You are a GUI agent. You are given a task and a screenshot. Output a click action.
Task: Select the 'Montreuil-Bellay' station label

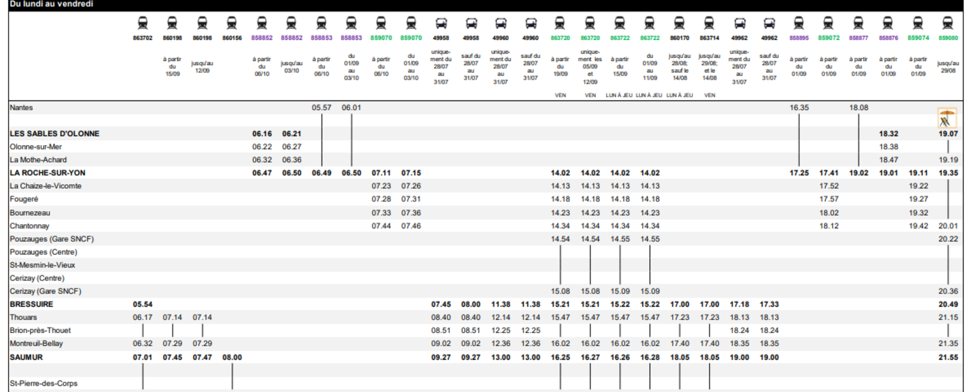(x=36, y=344)
